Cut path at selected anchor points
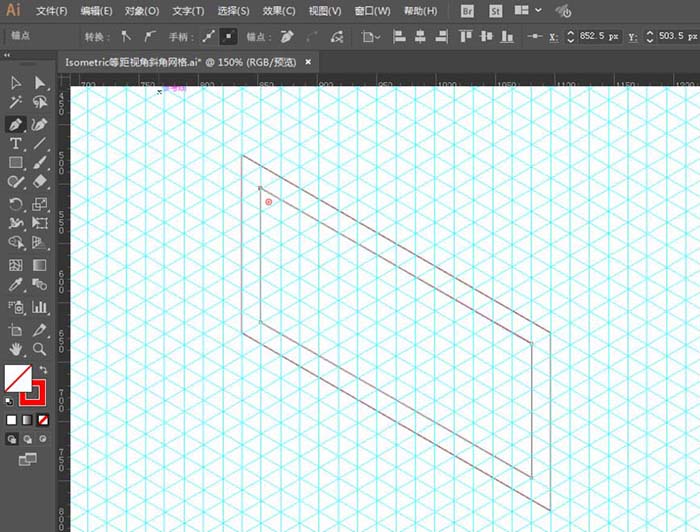 [337, 37]
